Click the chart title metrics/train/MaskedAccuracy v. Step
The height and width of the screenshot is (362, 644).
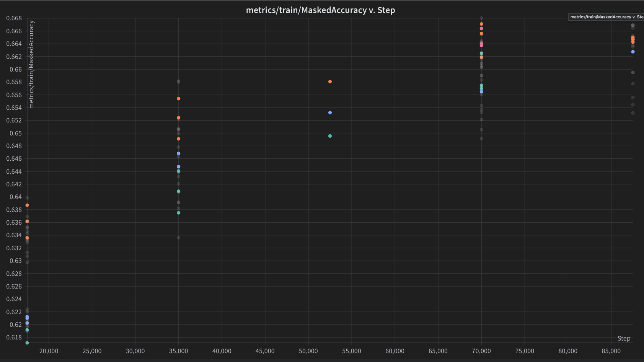point(320,10)
